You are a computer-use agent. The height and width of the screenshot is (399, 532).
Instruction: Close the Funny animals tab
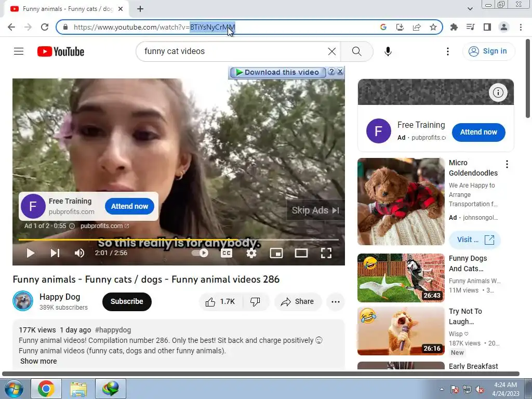click(121, 9)
